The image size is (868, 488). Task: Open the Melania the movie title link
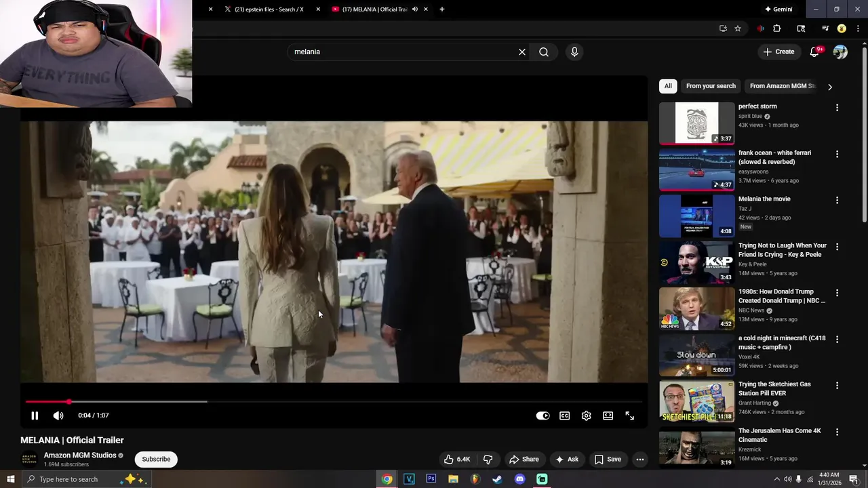[764, 199]
